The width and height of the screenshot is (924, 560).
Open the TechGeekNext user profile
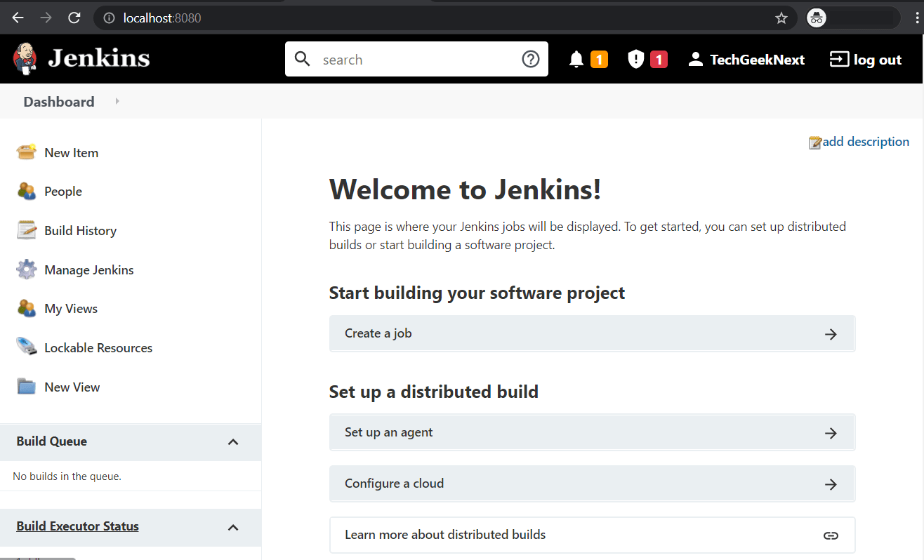tap(757, 60)
